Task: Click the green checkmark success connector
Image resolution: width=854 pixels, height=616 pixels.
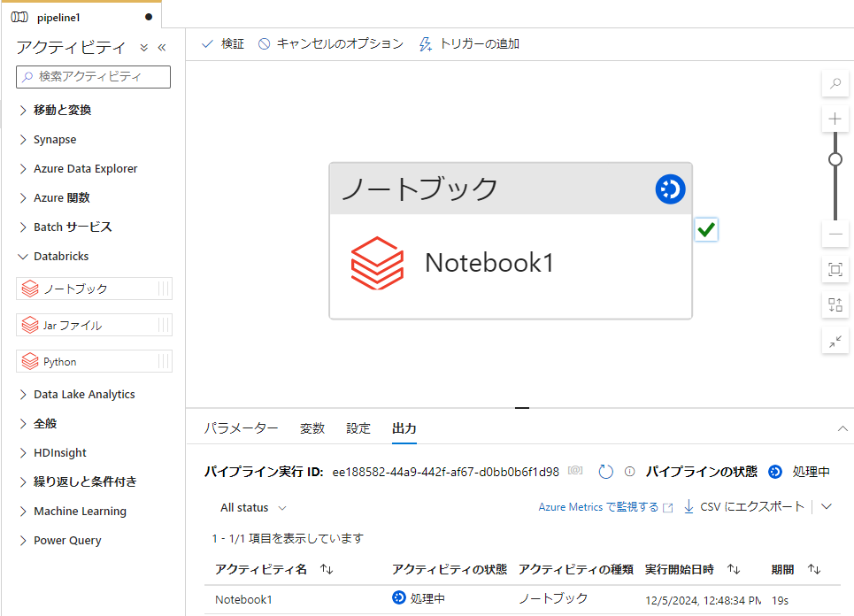Action: coord(706,229)
